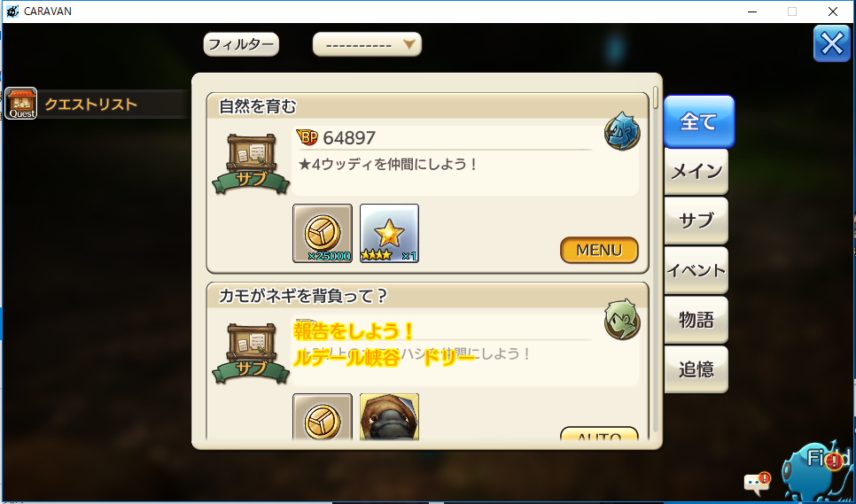Open the MENU button on first quest
856x504 pixels.
(599, 251)
